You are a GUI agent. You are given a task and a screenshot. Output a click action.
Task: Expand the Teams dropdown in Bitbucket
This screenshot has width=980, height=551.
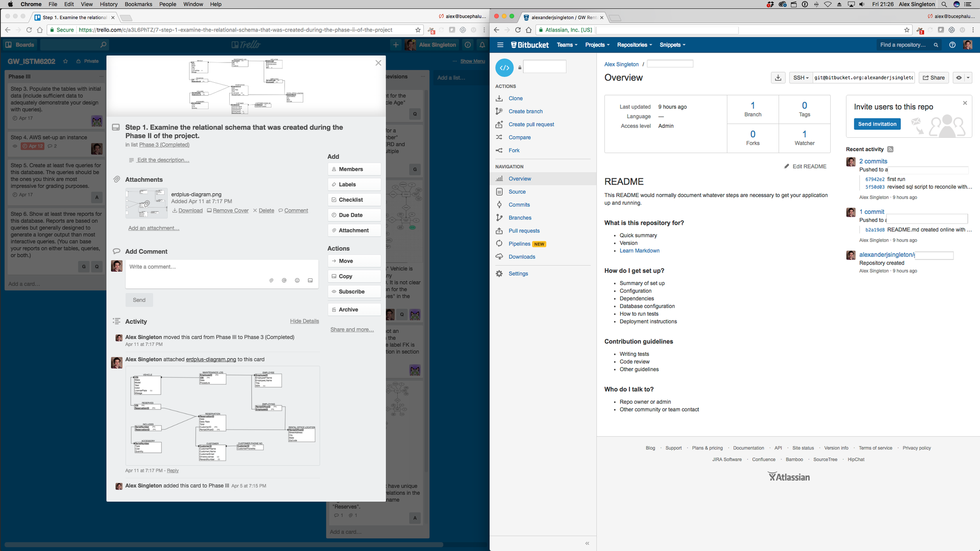click(x=567, y=45)
